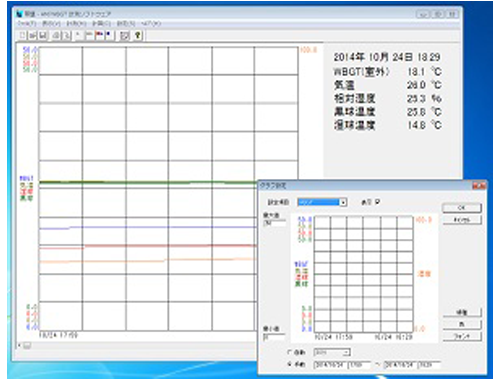Click OK in the graph settings dialog

coord(462,208)
